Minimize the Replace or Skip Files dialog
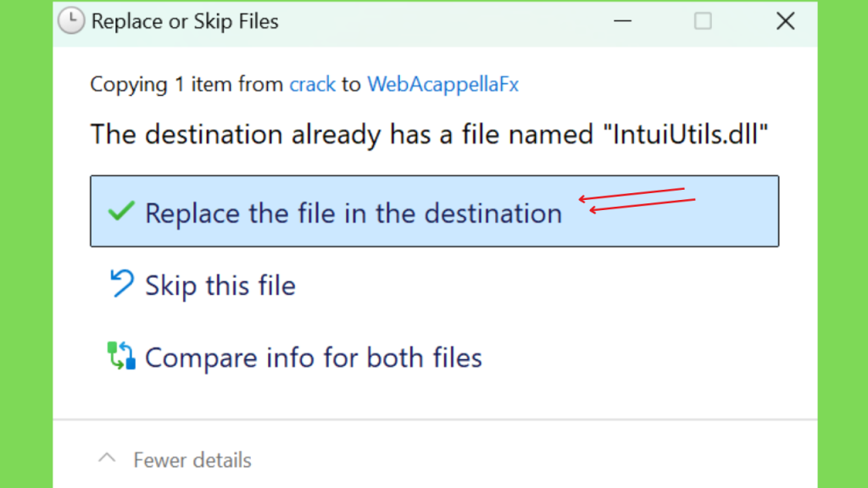The width and height of the screenshot is (868, 488). pyautogui.click(x=623, y=21)
